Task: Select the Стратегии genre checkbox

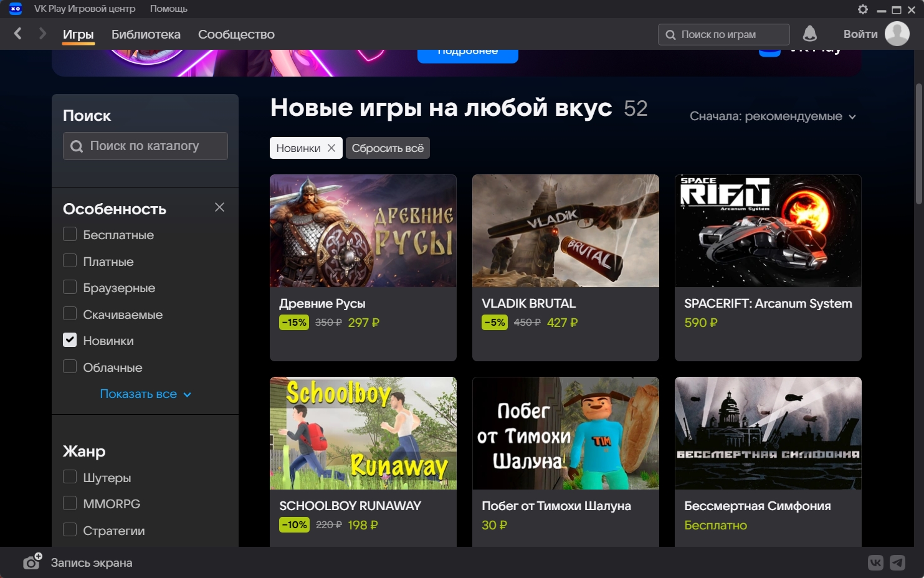Action: click(70, 530)
